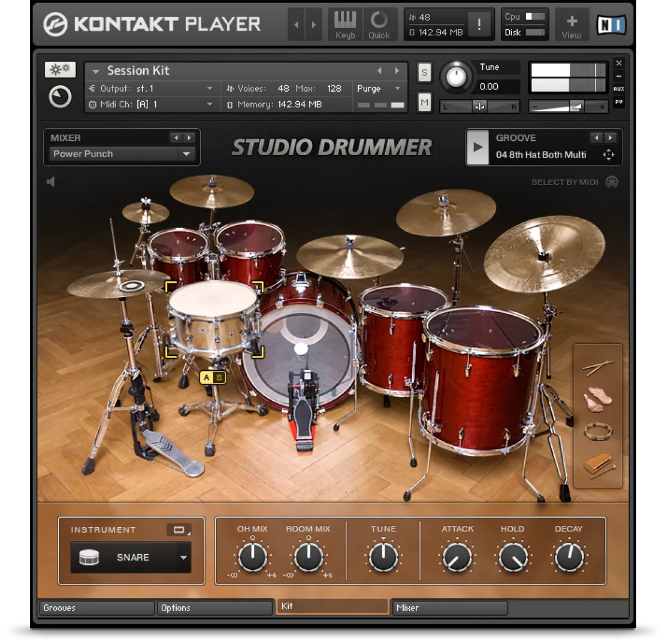Click the DECAY knob
The width and height of the screenshot is (665, 644).
pyautogui.click(x=569, y=557)
